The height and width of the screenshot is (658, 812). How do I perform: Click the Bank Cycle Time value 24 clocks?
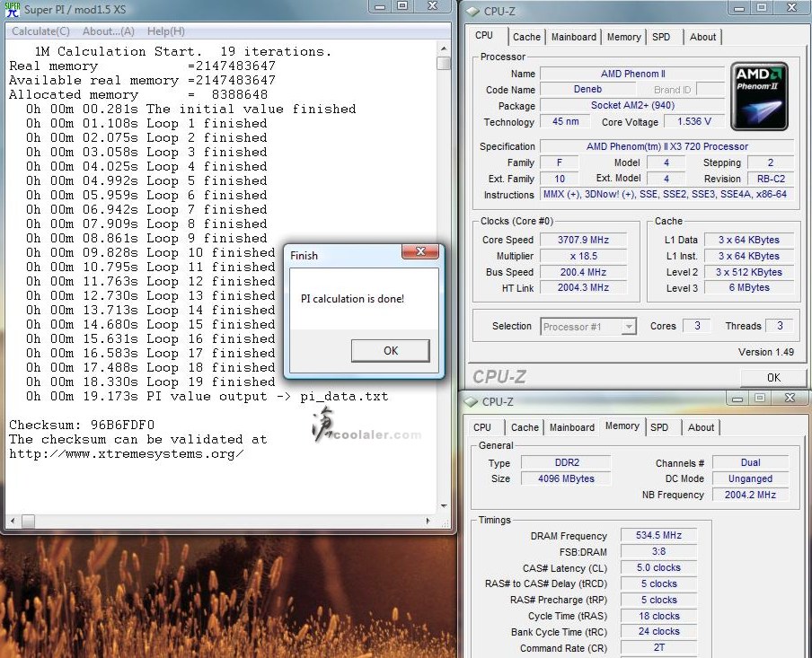658,631
